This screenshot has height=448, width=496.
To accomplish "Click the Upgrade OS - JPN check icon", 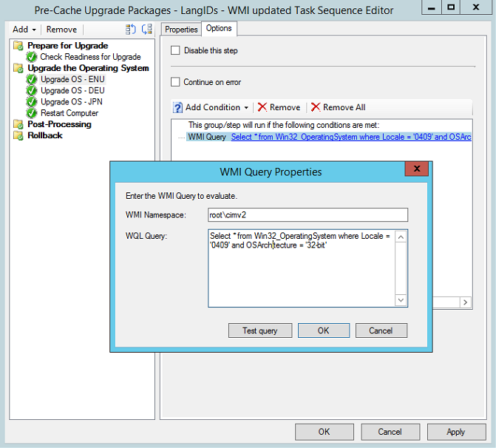I will tap(32, 101).
